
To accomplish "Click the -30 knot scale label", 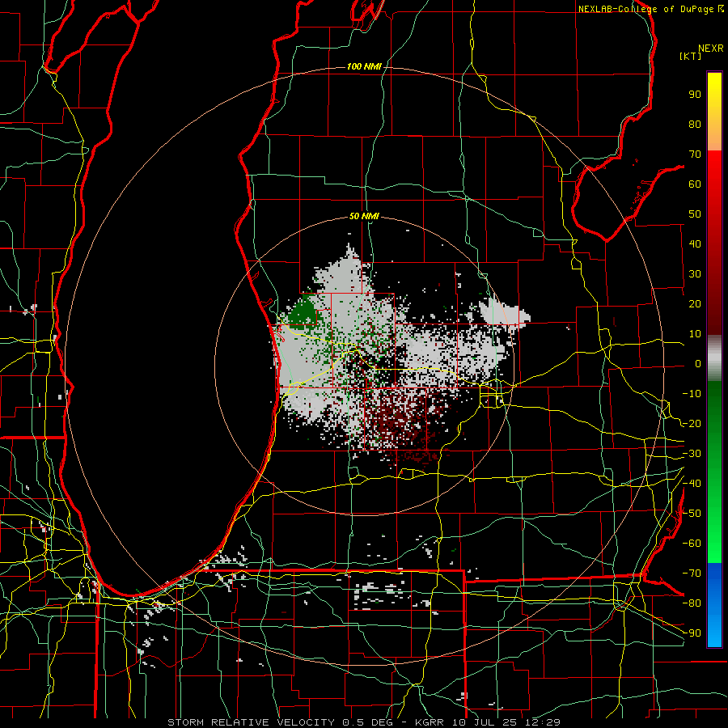I will pos(692,454).
